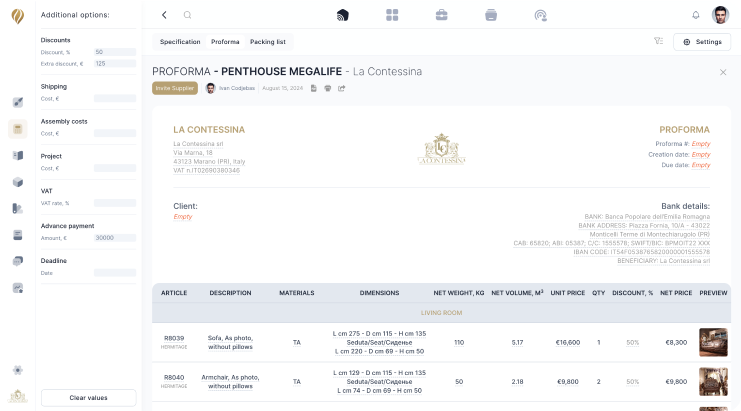741x411 pixels.
Task: Switch to the Proforma tab
Action: (225, 42)
